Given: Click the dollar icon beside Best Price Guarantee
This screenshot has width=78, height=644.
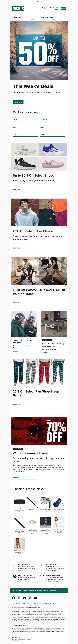Looking at the screenshot, I should point(15,576).
